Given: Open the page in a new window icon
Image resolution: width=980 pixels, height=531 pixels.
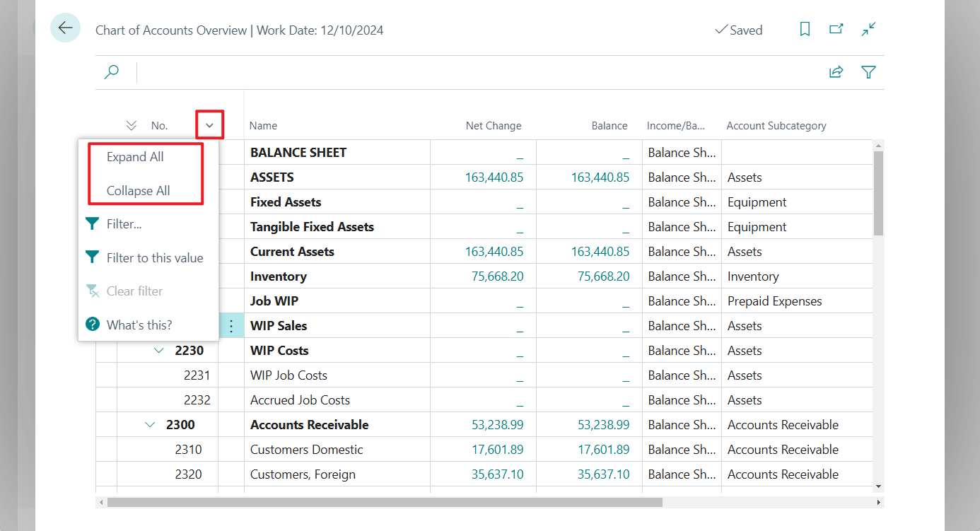Looking at the screenshot, I should point(836,29).
